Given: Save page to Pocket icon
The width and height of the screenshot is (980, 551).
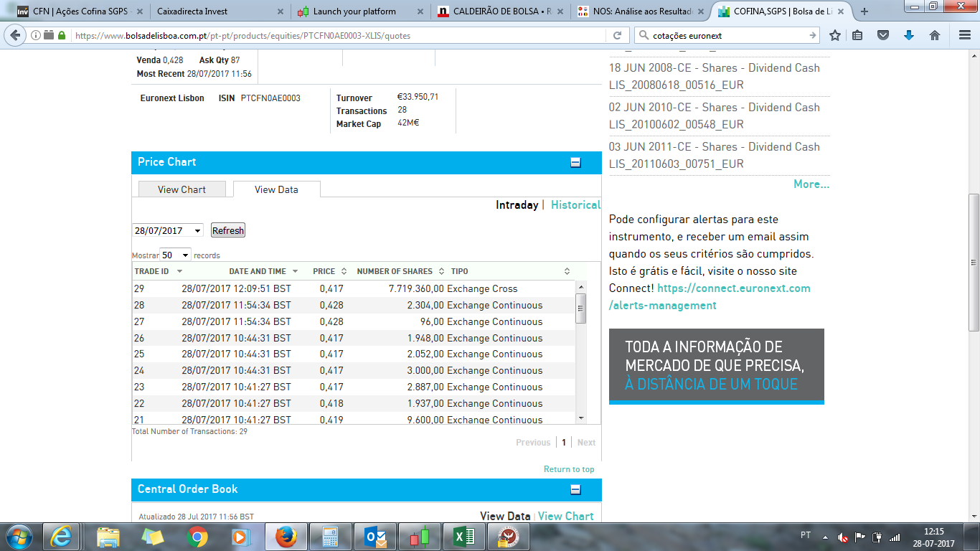Looking at the screenshot, I should [883, 35].
